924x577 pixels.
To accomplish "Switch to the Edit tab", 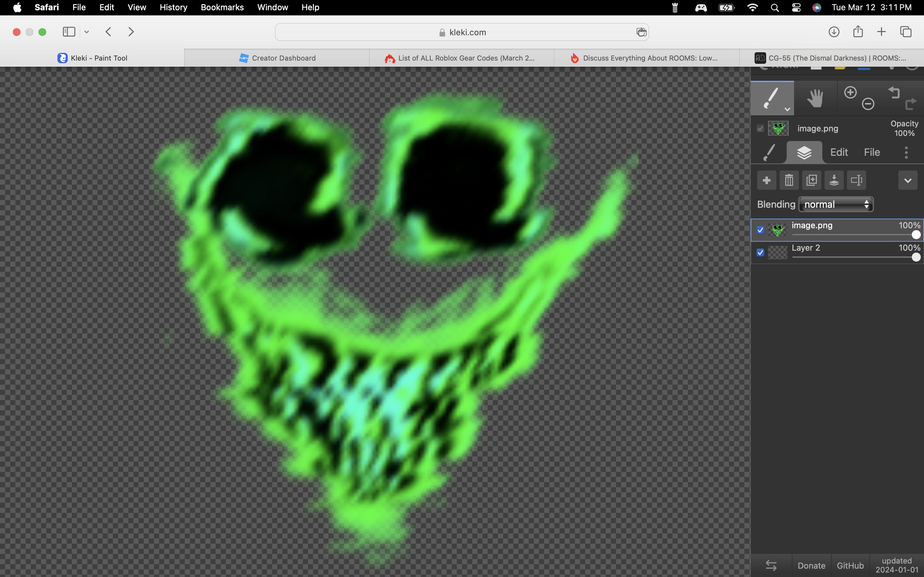I will point(839,152).
